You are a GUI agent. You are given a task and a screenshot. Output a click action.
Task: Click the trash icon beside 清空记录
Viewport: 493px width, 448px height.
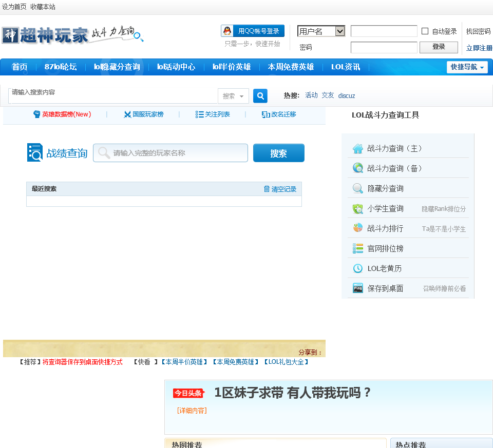tap(267, 189)
